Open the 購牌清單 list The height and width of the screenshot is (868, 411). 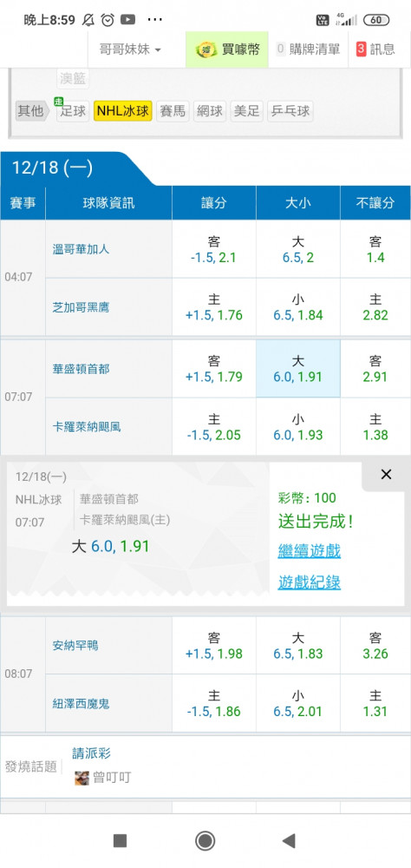(x=307, y=49)
